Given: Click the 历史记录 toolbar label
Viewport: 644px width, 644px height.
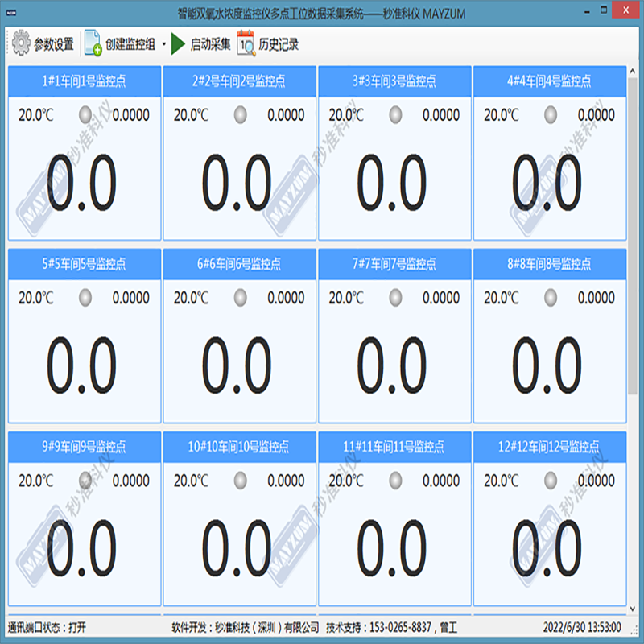Looking at the screenshot, I should pyautogui.click(x=279, y=45).
